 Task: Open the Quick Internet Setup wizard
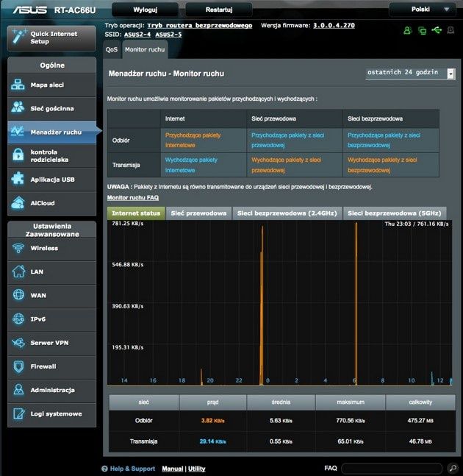(x=52, y=38)
